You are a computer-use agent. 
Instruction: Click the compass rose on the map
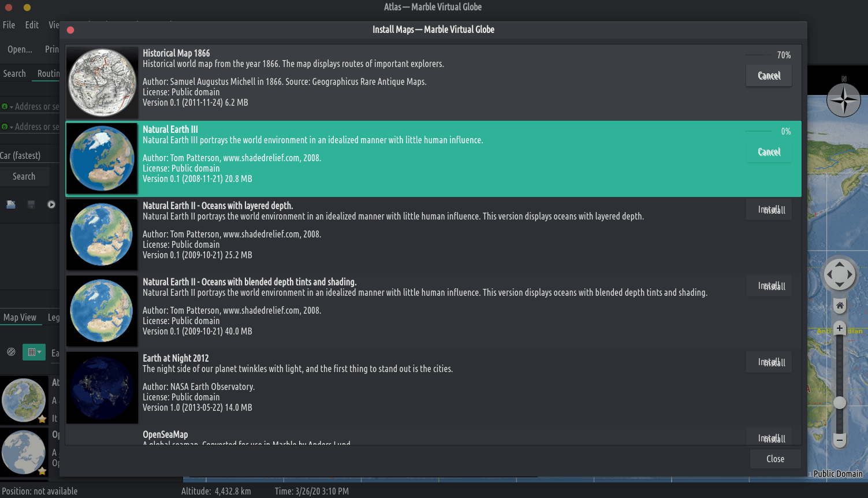click(844, 100)
